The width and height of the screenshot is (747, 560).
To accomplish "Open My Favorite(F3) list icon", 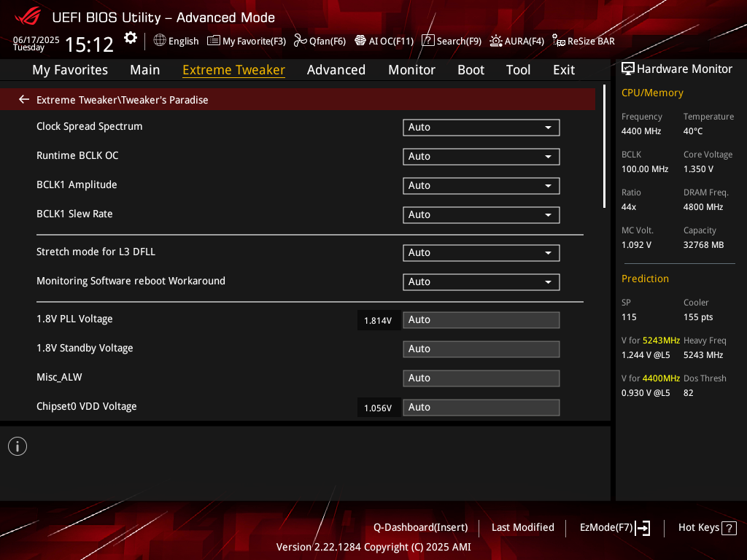I will click(214, 41).
